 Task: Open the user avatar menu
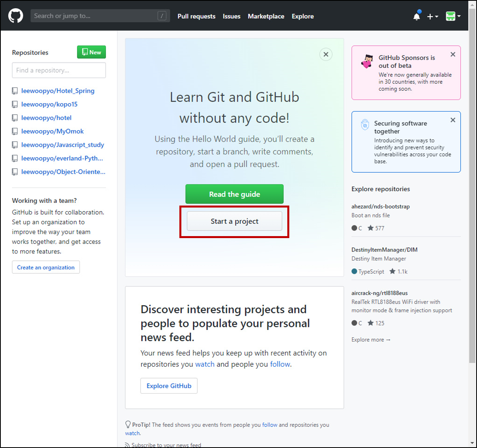[453, 16]
